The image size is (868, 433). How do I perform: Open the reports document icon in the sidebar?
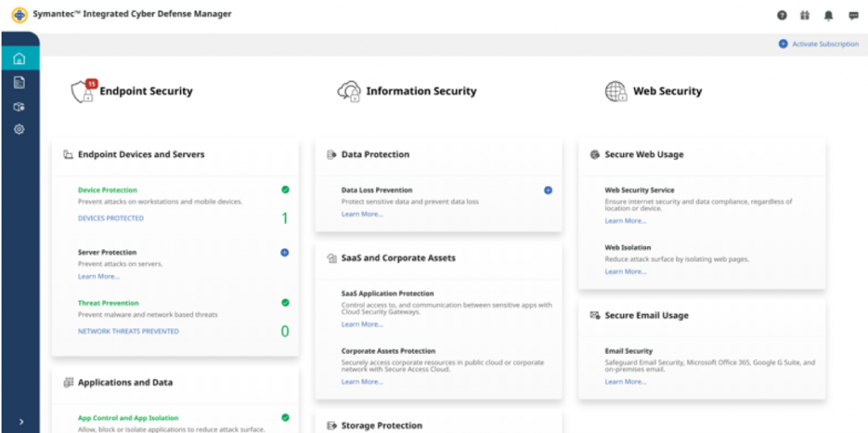(x=19, y=82)
